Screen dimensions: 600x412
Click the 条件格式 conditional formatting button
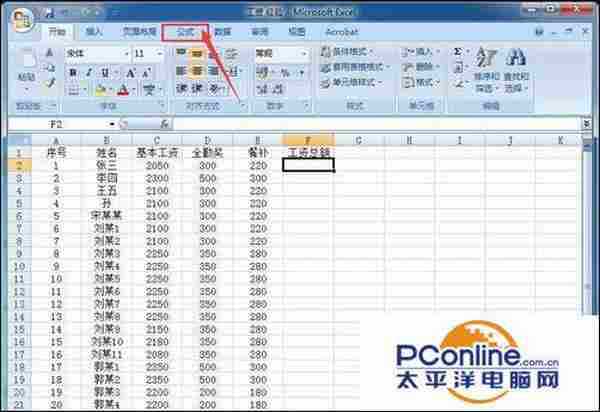click(x=355, y=51)
